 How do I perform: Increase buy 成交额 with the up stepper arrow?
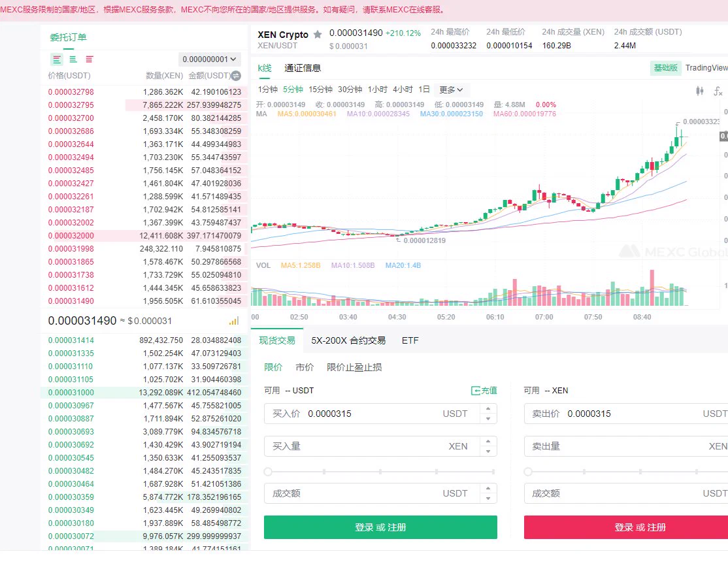488,489
